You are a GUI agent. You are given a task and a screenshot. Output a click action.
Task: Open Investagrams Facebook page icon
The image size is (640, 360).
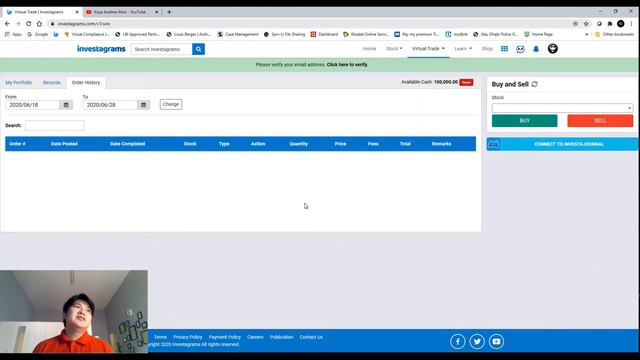458,341
